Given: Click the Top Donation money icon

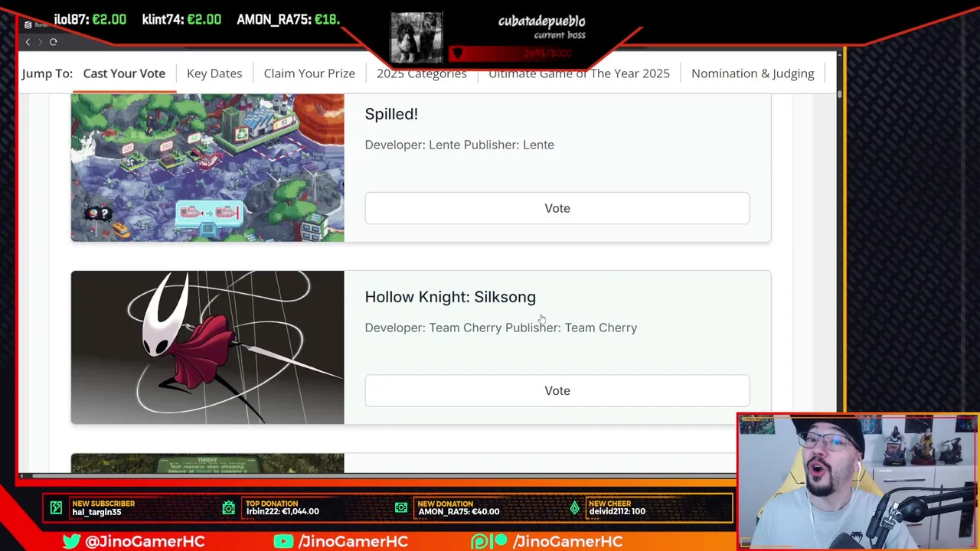Looking at the screenshot, I should tap(229, 507).
